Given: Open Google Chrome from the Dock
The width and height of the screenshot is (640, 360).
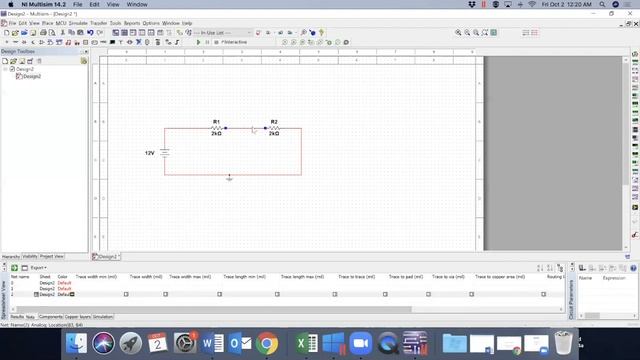Looking at the screenshot, I should [x=267, y=343].
